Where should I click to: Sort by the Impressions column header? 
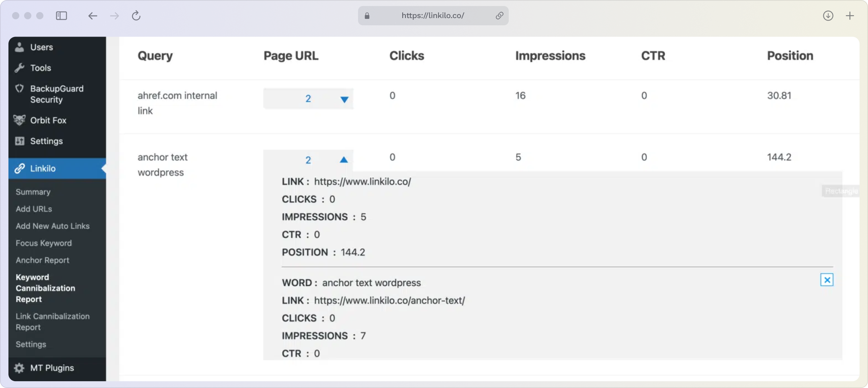(550, 56)
